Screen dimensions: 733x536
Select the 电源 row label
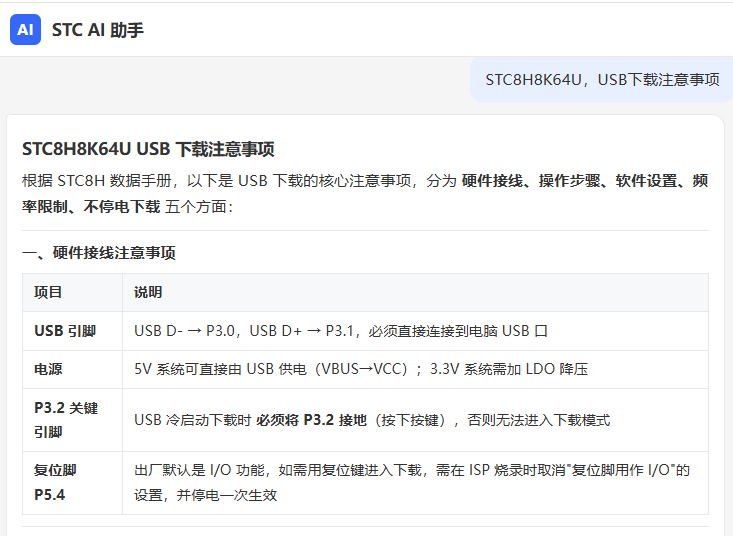point(48,369)
